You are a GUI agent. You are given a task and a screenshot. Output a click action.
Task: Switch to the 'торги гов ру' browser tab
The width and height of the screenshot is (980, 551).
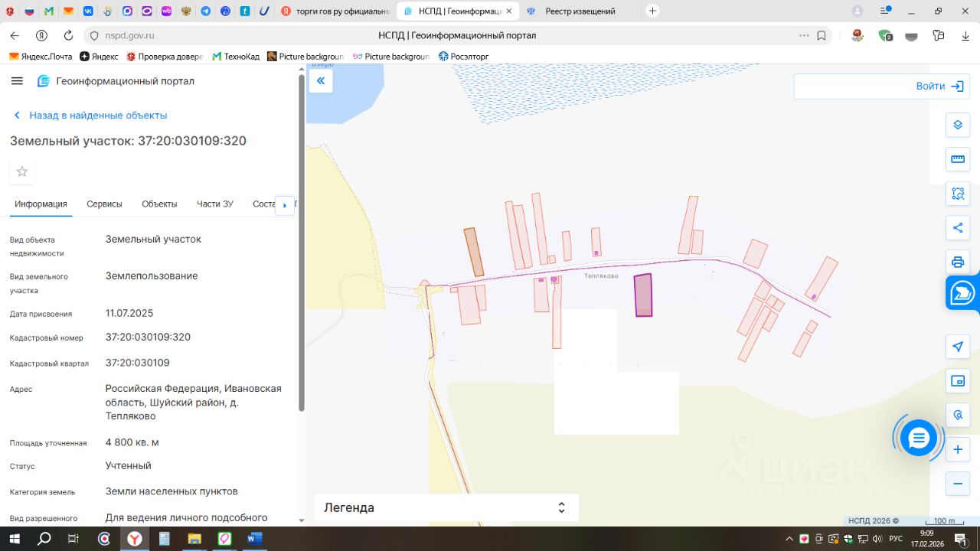click(x=336, y=11)
